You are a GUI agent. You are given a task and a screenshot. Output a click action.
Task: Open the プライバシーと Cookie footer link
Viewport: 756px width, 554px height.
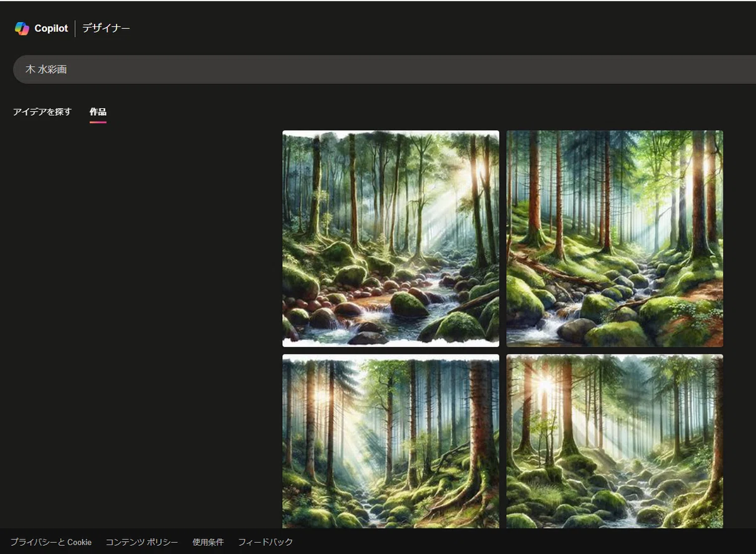click(51, 542)
